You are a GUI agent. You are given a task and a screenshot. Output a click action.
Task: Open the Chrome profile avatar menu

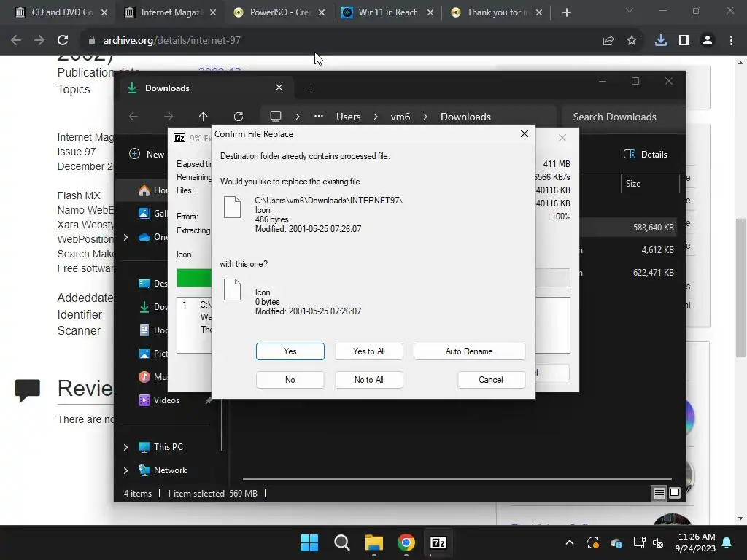coord(708,41)
